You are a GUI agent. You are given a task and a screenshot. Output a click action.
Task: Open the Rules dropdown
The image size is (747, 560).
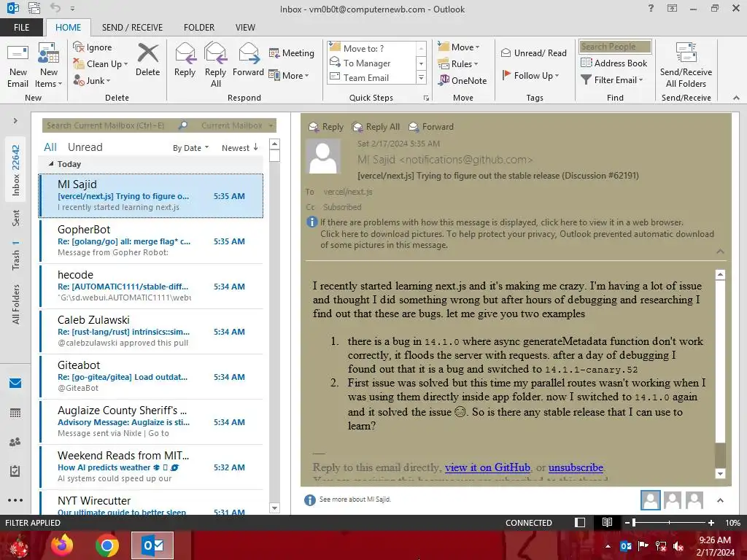click(x=457, y=64)
